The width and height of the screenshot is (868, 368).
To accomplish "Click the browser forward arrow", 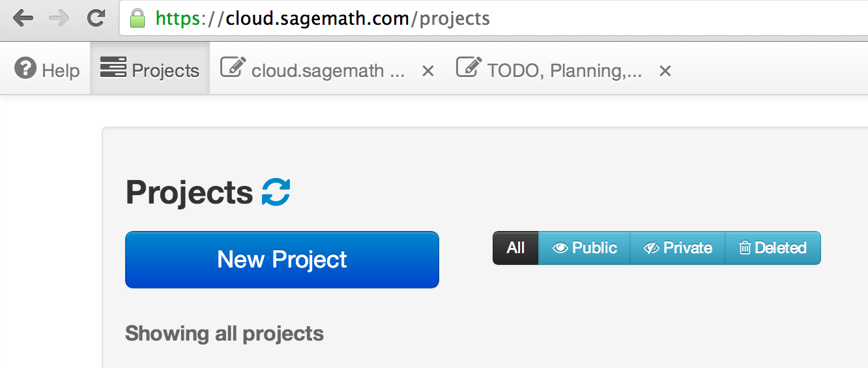I will coord(59,18).
